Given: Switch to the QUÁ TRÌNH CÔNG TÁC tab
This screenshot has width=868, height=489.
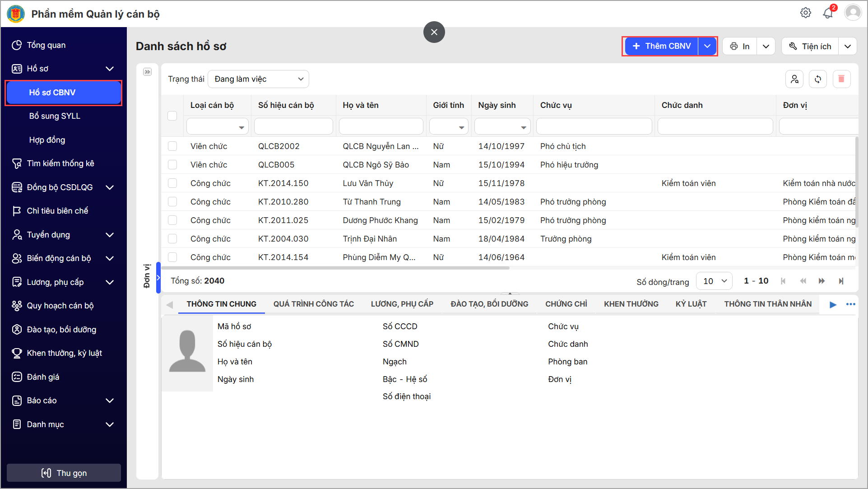Looking at the screenshot, I should [x=314, y=304].
